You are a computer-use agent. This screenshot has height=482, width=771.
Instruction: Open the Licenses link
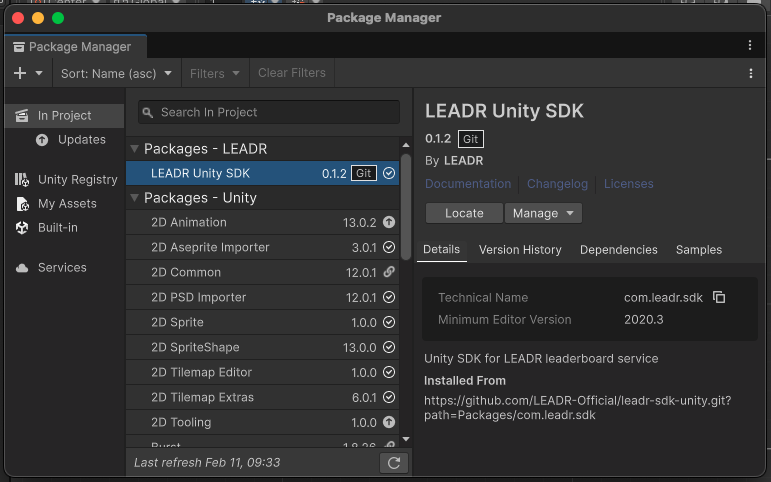pos(628,184)
